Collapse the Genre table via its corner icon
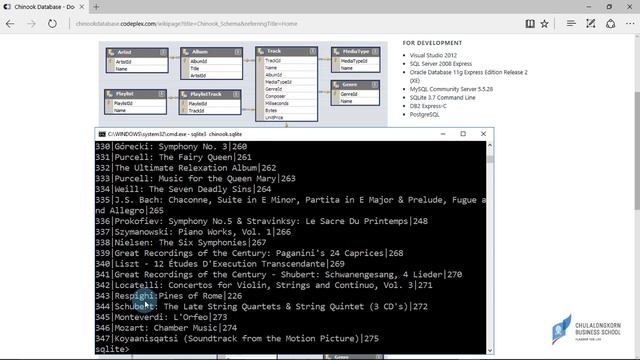This screenshot has width=640, height=360. [x=374, y=84]
